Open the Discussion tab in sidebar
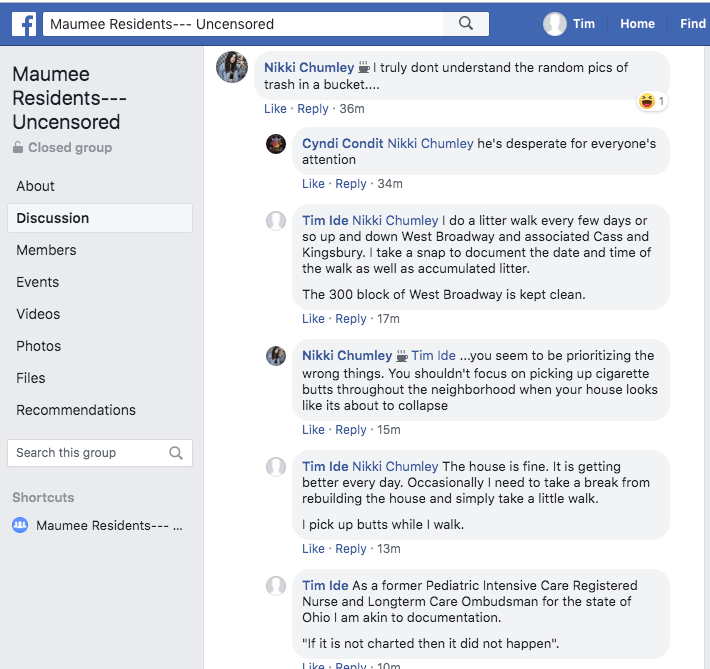 (x=53, y=218)
